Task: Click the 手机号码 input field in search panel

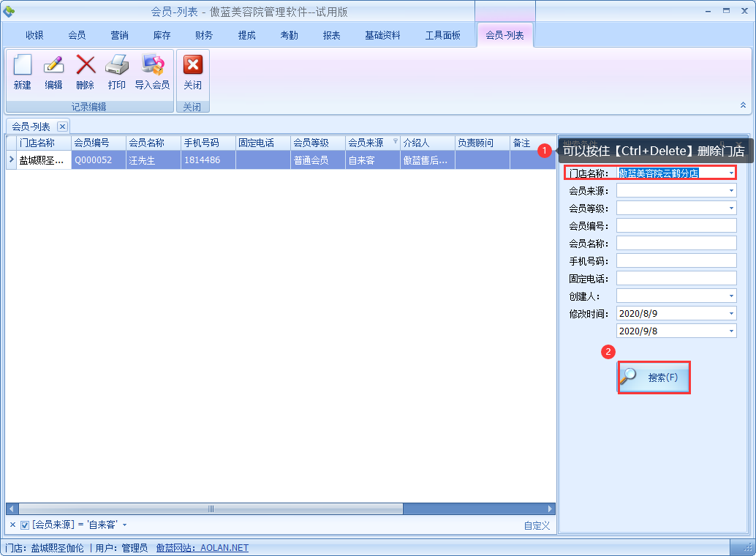Action: click(x=676, y=261)
